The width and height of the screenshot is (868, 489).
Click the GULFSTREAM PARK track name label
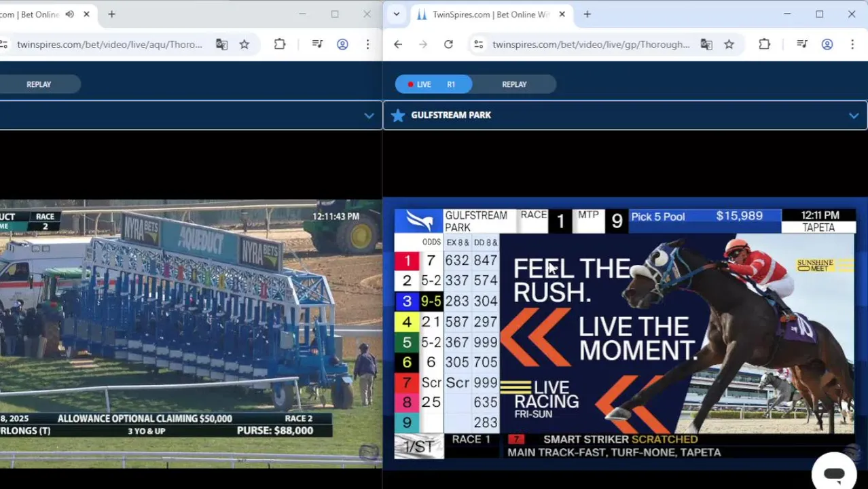450,115
